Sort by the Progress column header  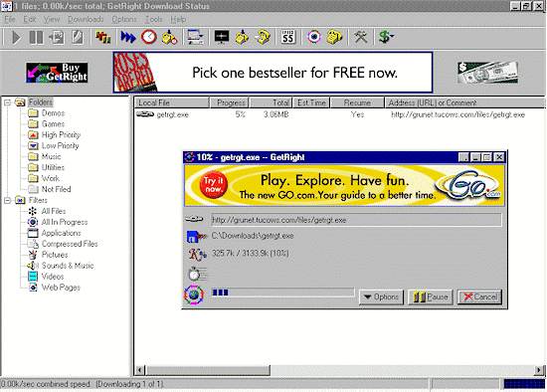click(x=230, y=102)
